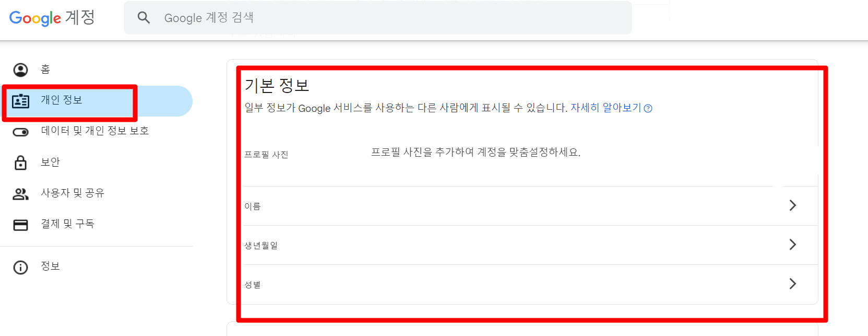Click the help icon beside 자세히 알아보기
Image resolution: width=868 pixels, height=336 pixels.
tap(648, 109)
